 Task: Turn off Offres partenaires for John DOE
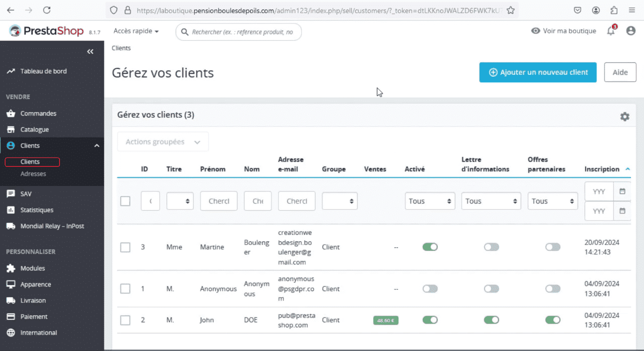tap(553, 320)
